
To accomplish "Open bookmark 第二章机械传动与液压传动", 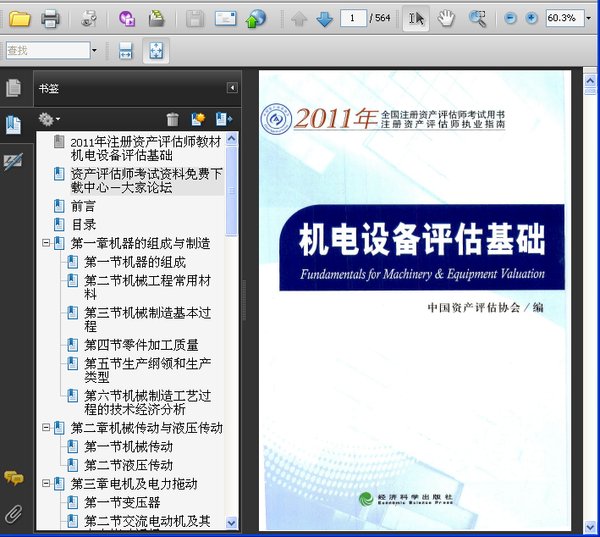I will tap(147, 428).
